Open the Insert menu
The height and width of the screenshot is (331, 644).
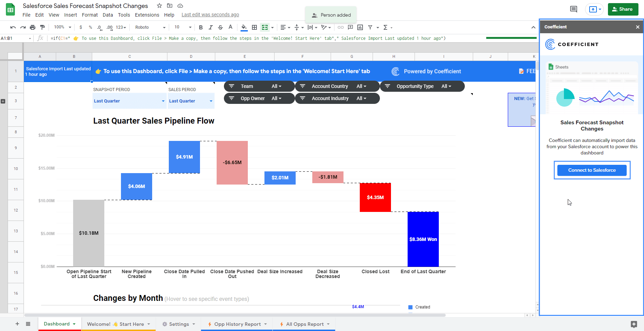click(x=70, y=15)
